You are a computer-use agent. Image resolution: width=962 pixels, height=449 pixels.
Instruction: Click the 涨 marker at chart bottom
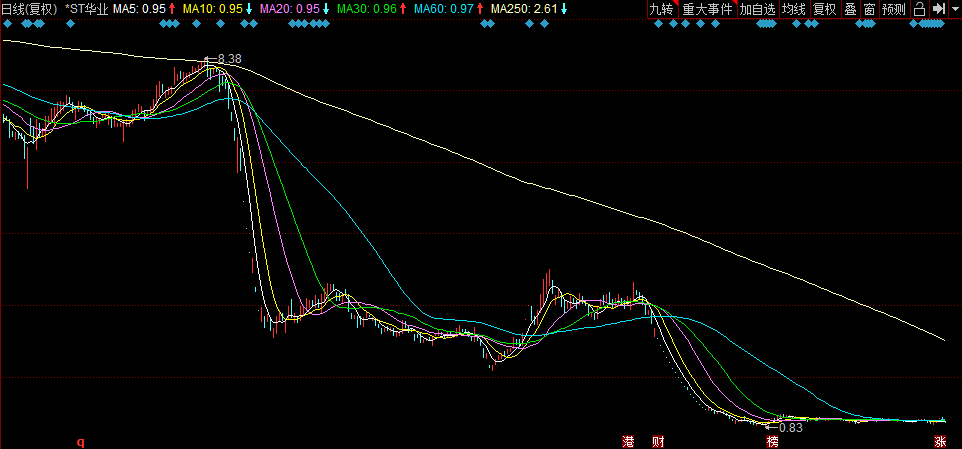(x=939, y=442)
